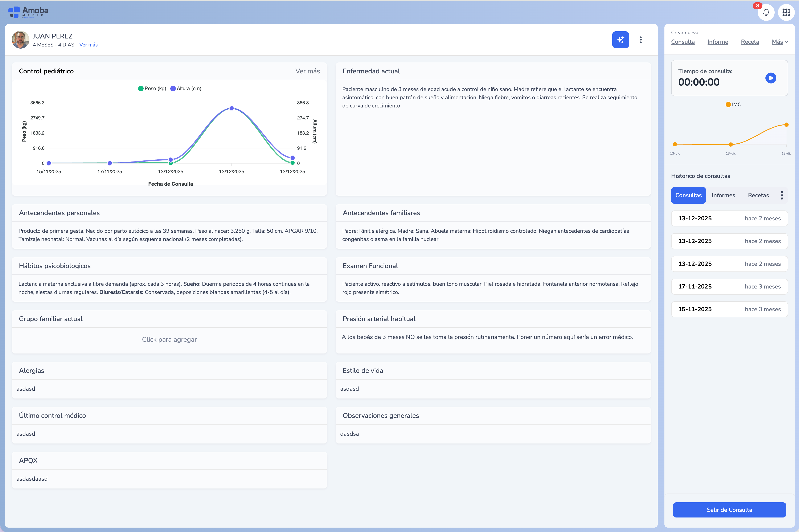The height and width of the screenshot is (532, 799).
Task: Click the AI sparkle assistant button
Action: coord(620,40)
